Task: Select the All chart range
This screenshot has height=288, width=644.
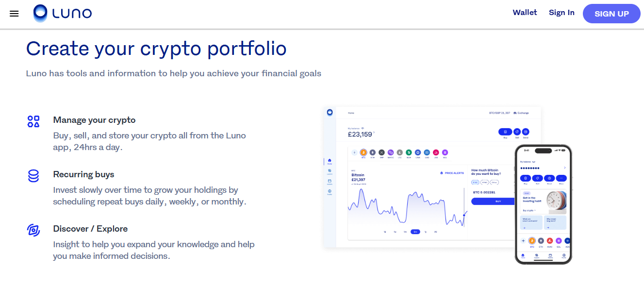Action: click(x=436, y=232)
